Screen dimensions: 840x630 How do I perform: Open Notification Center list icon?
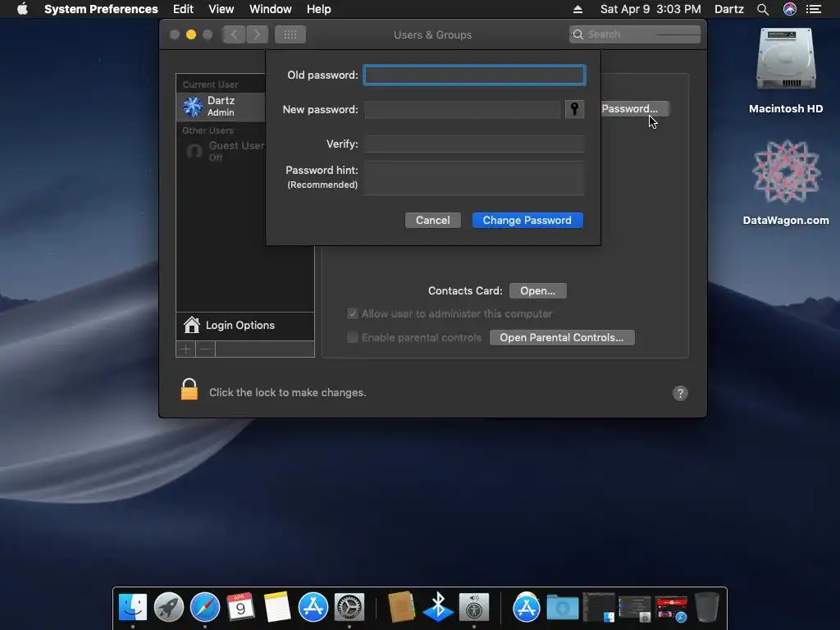pos(814,9)
